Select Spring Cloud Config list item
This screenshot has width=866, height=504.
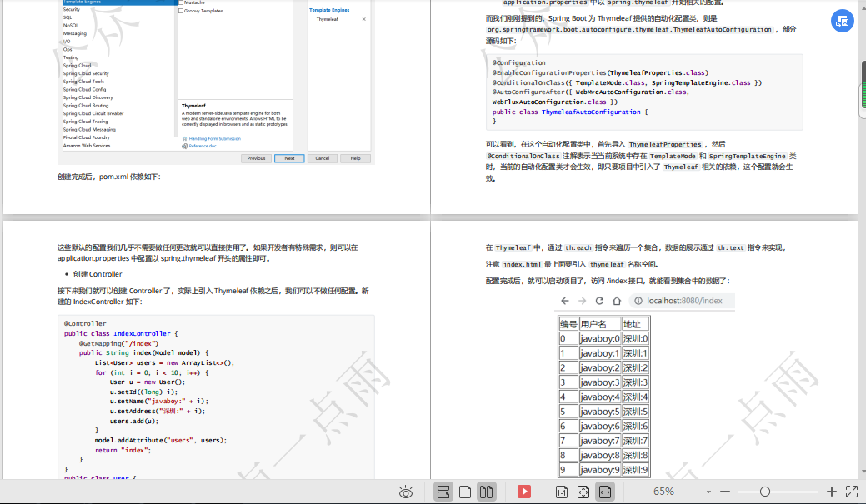click(x=84, y=89)
